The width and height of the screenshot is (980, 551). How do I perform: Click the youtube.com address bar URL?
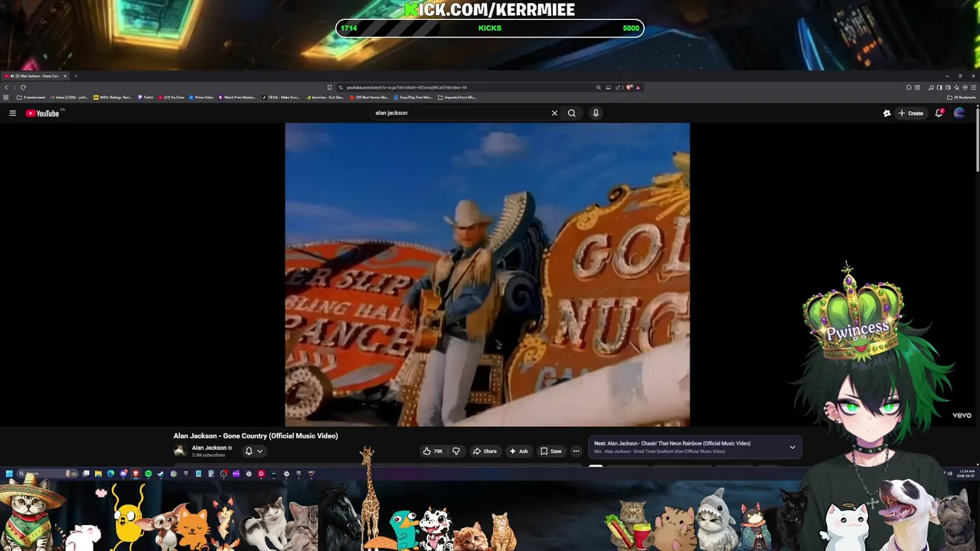(x=407, y=87)
